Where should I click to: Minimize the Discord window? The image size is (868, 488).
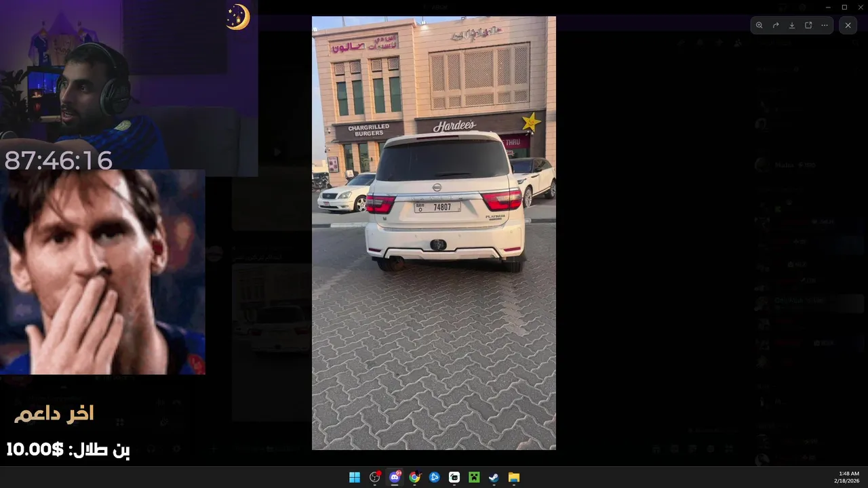828,7
